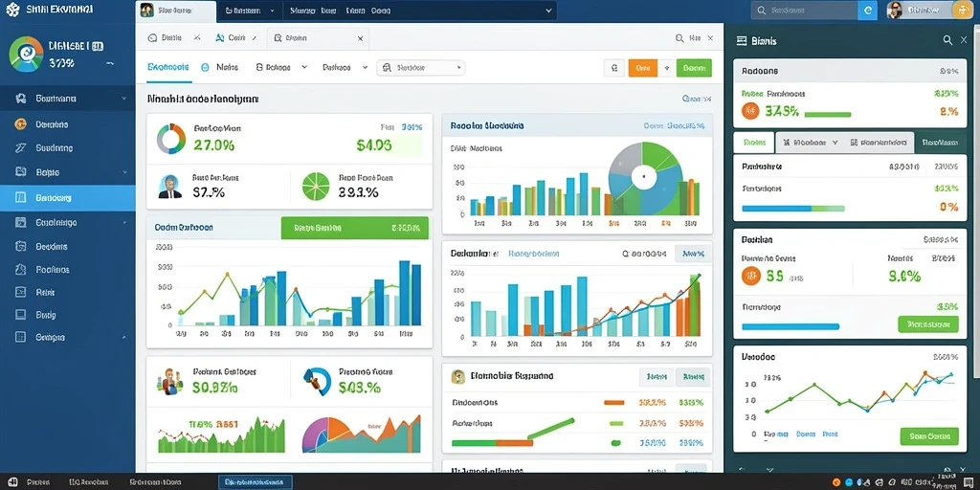Click into the search field in the top header
980x490 pixels.
pyautogui.click(x=804, y=11)
